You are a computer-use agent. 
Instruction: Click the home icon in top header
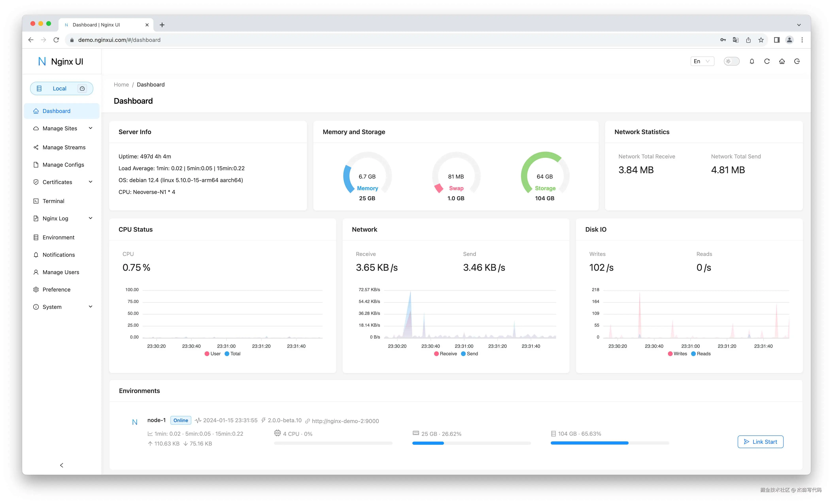782,61
